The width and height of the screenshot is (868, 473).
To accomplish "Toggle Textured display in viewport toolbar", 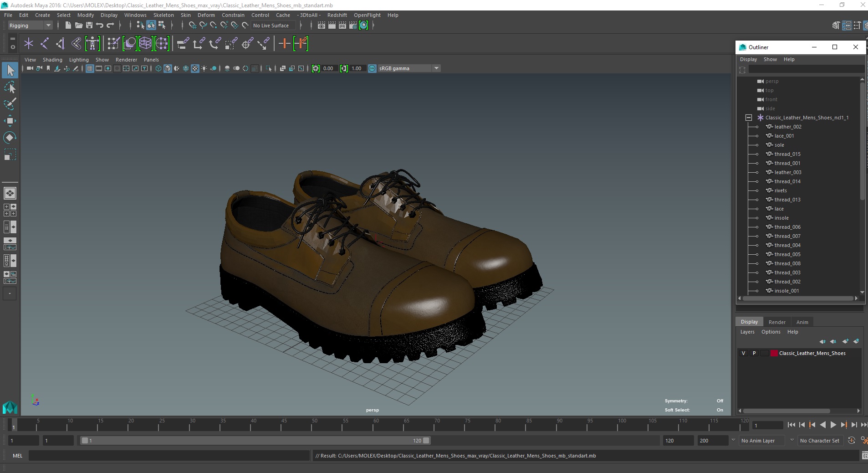I will click(x=195, y=68).
